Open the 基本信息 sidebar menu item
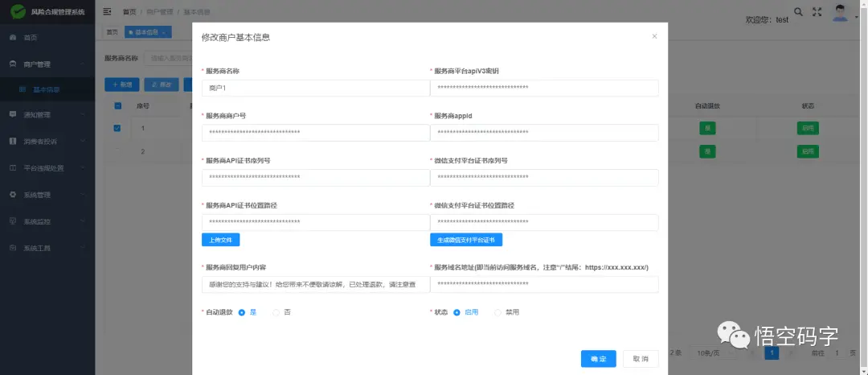The image size is (868, 375). tap(47, 90)
